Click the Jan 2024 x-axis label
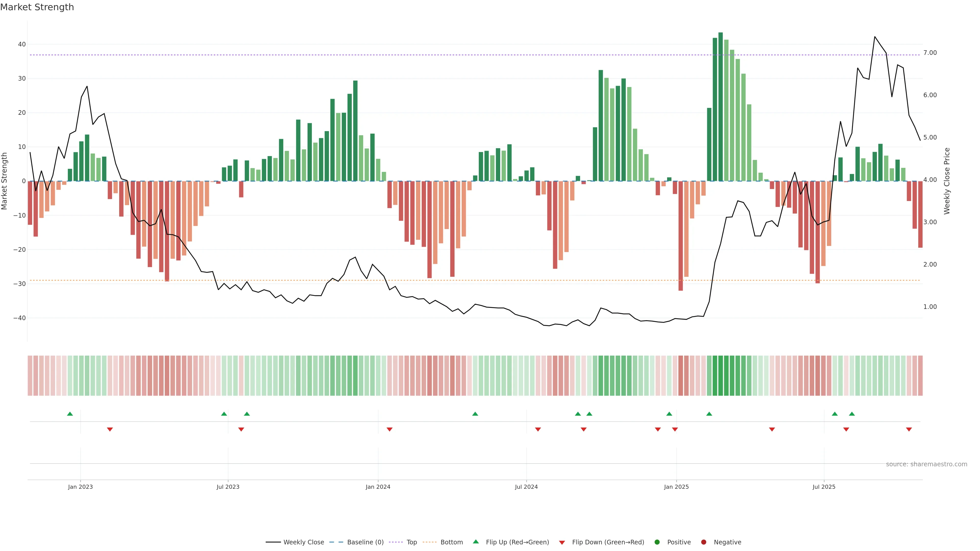 [378, 487]
